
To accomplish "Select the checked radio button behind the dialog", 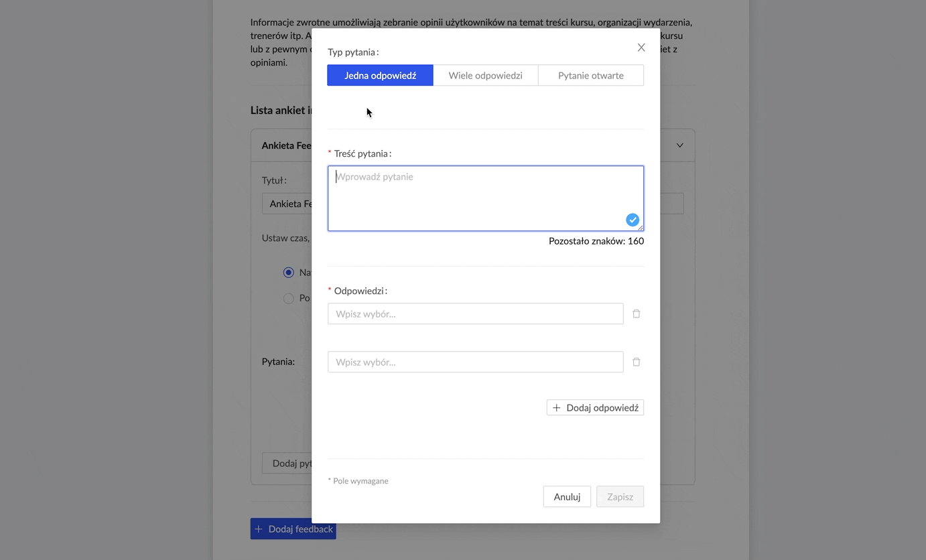I will pyautogui.click(x=289, y=273).
